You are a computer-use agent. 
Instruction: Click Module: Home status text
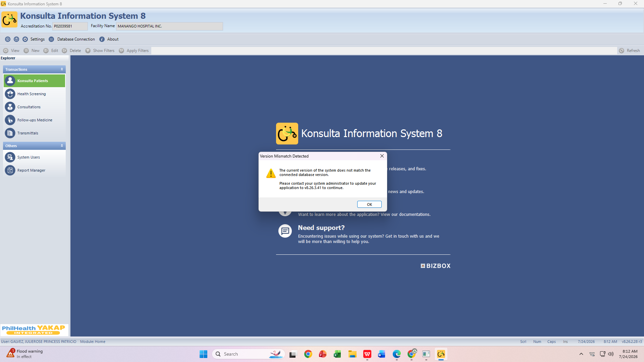pos(93,342)
